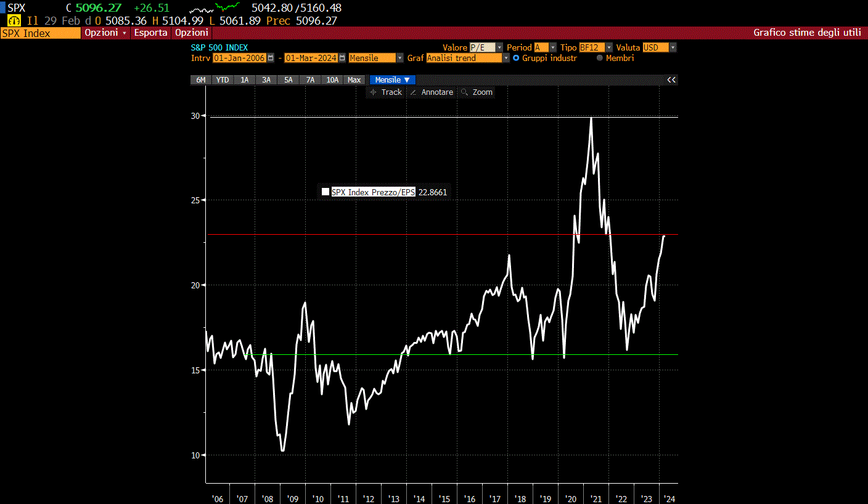Viewport: 868px width, 504px height.
Task: Click the low value 5061.89
Action: [239, 20]
